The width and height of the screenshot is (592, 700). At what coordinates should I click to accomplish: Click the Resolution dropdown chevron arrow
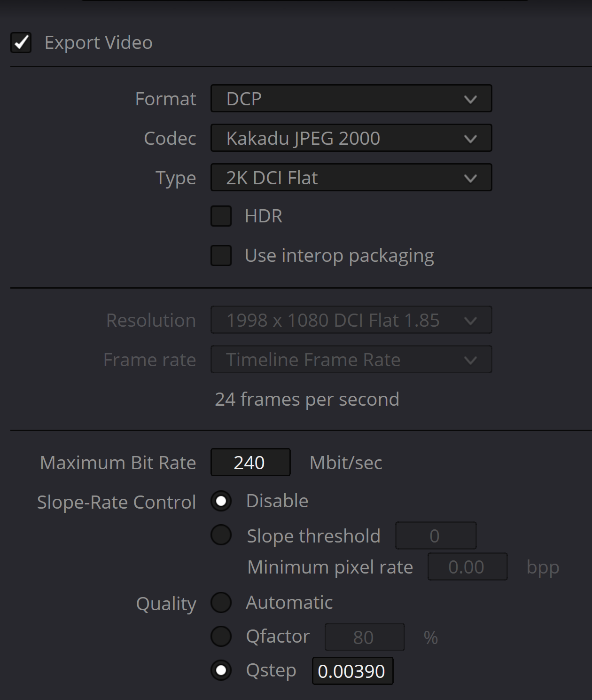click(470, 321)
